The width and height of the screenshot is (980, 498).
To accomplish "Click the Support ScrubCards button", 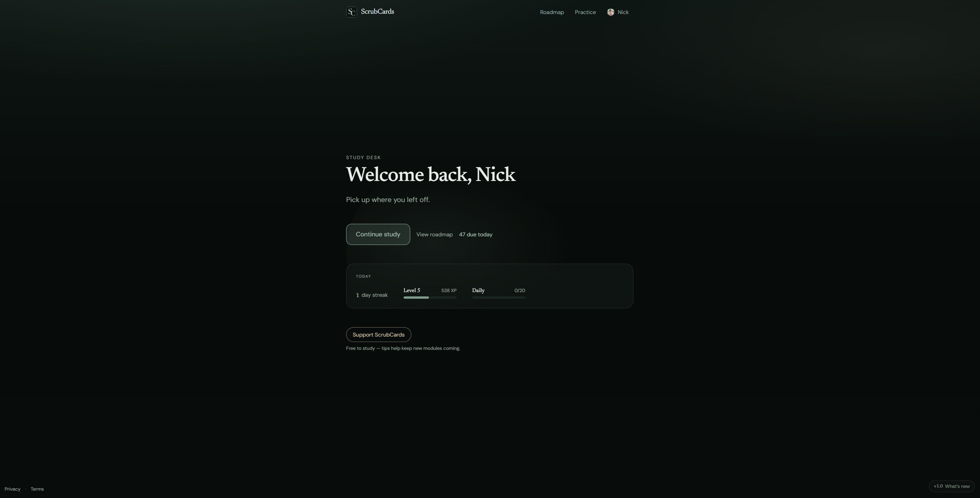I will tap(379, 335).
